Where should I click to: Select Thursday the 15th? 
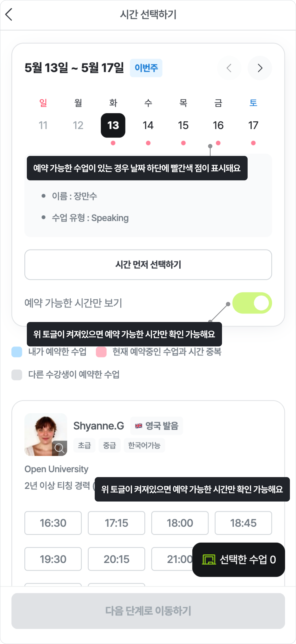[183, 126]
